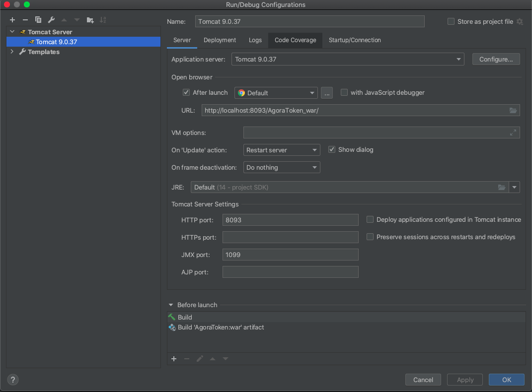Switch to the Deployment tab
The height and width of the screenshot is (392, 532).
click(220, 40)
